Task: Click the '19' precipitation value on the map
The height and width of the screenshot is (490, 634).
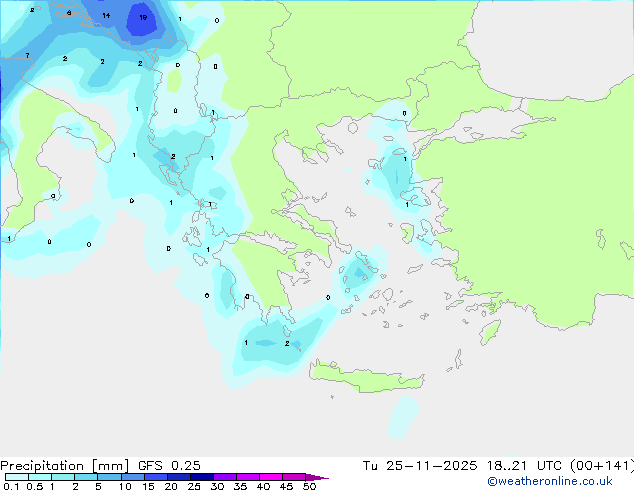Action: pos(143,17)
